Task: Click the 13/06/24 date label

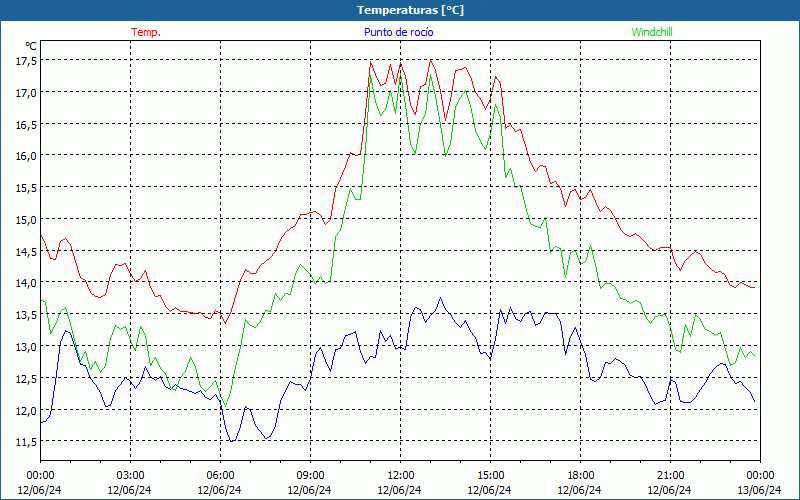Action: point(759,490)
